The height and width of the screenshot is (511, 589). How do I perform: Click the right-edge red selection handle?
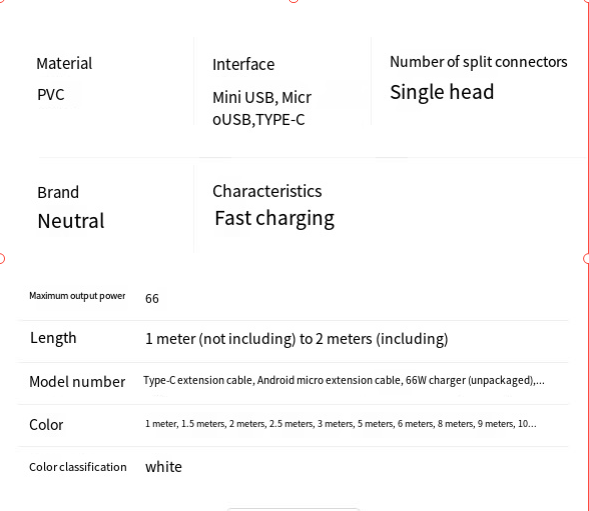587,259
